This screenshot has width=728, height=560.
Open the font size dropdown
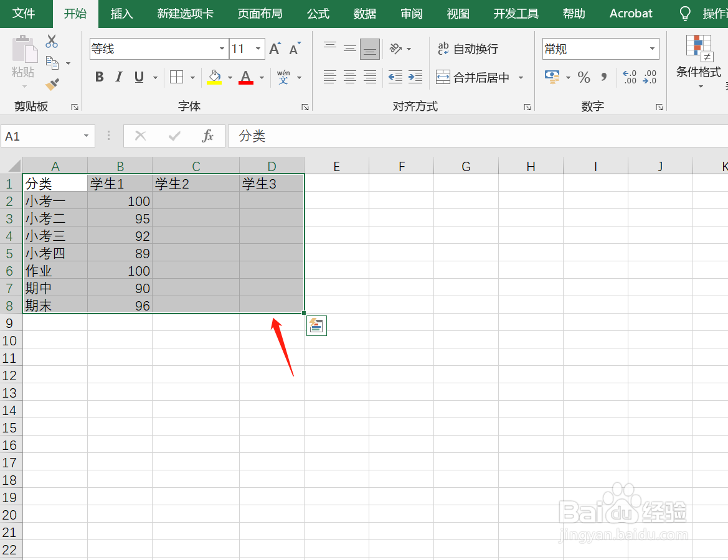258,49
